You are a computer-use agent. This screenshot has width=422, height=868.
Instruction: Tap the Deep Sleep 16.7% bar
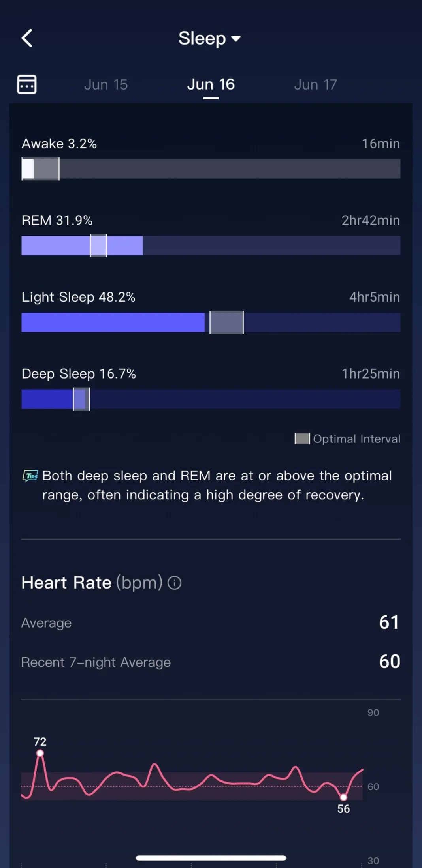211,399
